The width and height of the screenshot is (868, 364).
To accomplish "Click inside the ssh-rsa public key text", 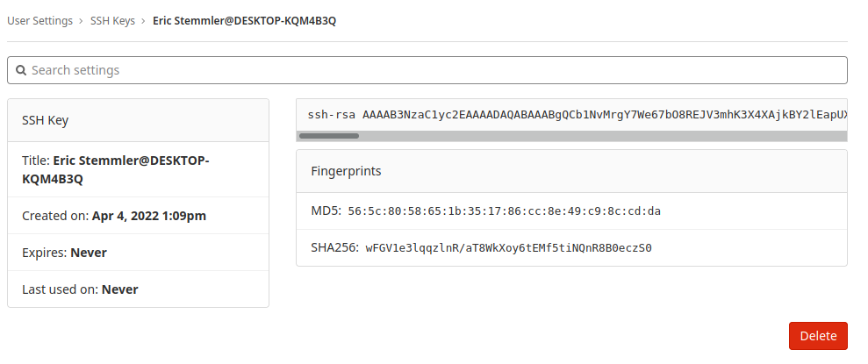I will pyautogui.click(x=577, y=115).
